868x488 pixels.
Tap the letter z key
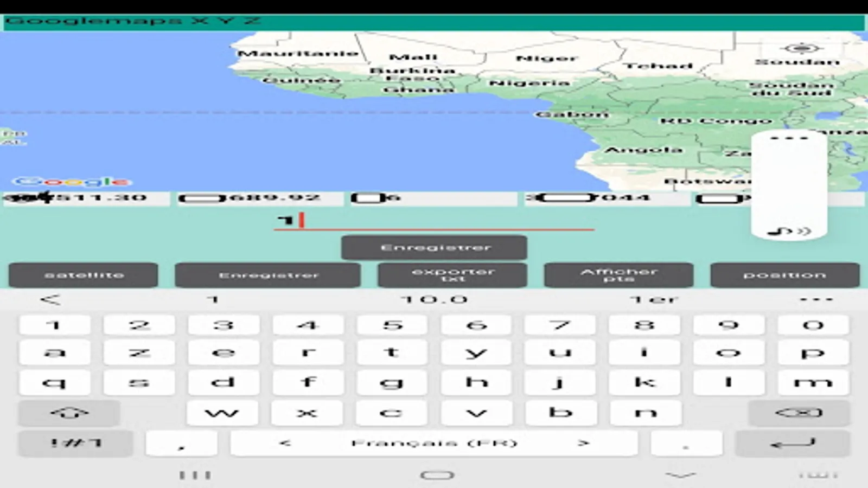click(x=139, y=353)
